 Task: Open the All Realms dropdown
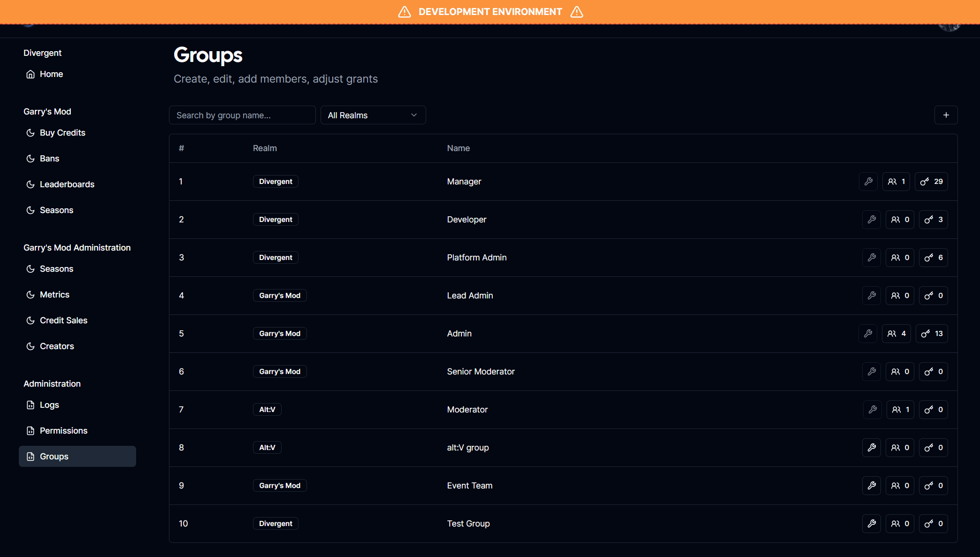point(373,115)
